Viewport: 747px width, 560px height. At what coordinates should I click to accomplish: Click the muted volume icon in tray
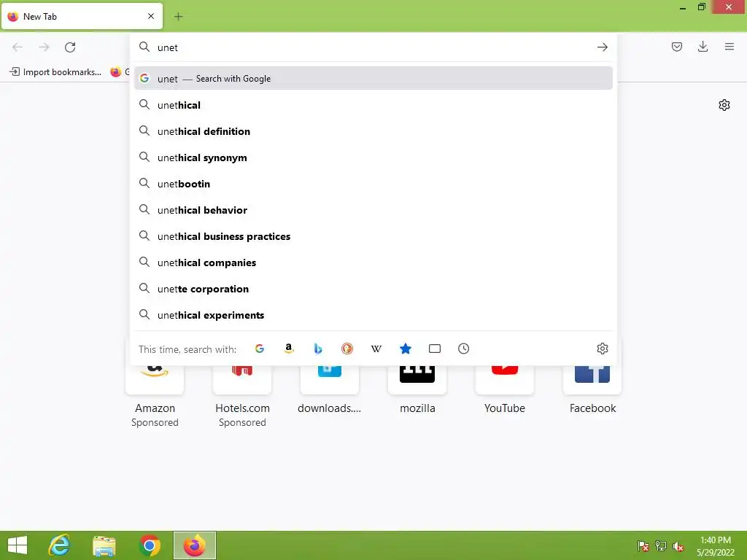click(x=678, y=545)
